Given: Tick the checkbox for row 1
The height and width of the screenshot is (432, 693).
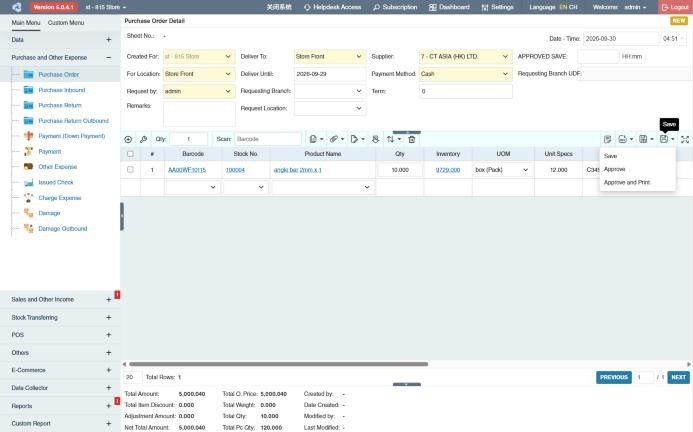Looking at the screenshot, I should pos(130,169).
